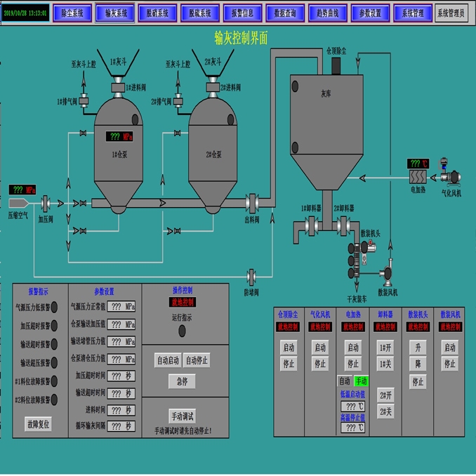The height and width of the screenshot is (476, 476).
Task: Click the 防堵阀 valve icon
Action: coord(251,277)
